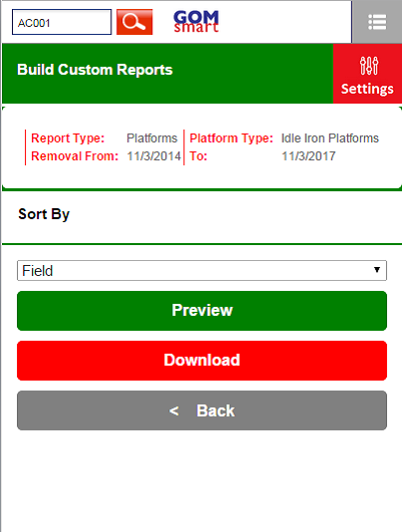This screenshot has height=532, width=402.
Task: Click the Platform Type label
Action: coord(231,138)
